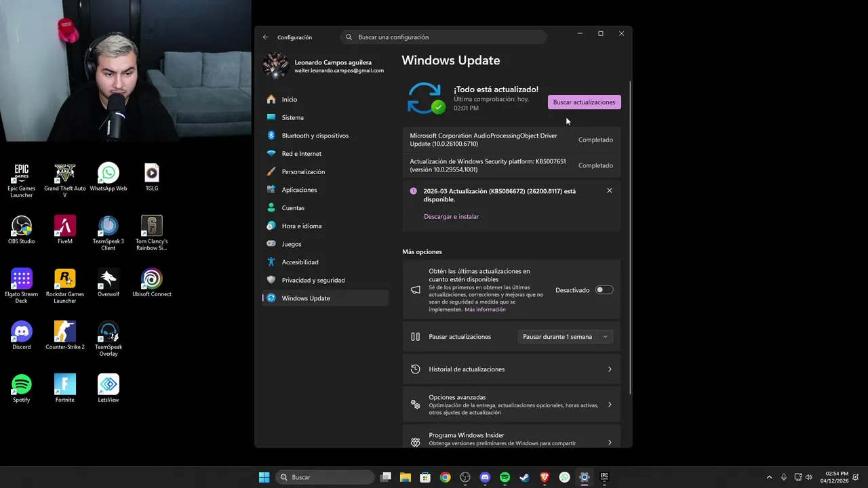The image size is (868, 488).
Task: Toggle 'Obtén las últimas actualizaciones' switch
Action: tap(604, 290)
